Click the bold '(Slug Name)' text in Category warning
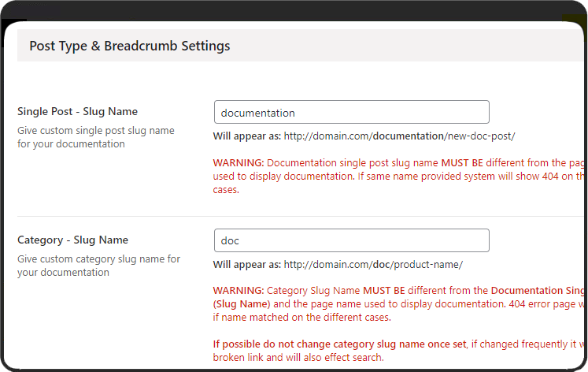 242,304
